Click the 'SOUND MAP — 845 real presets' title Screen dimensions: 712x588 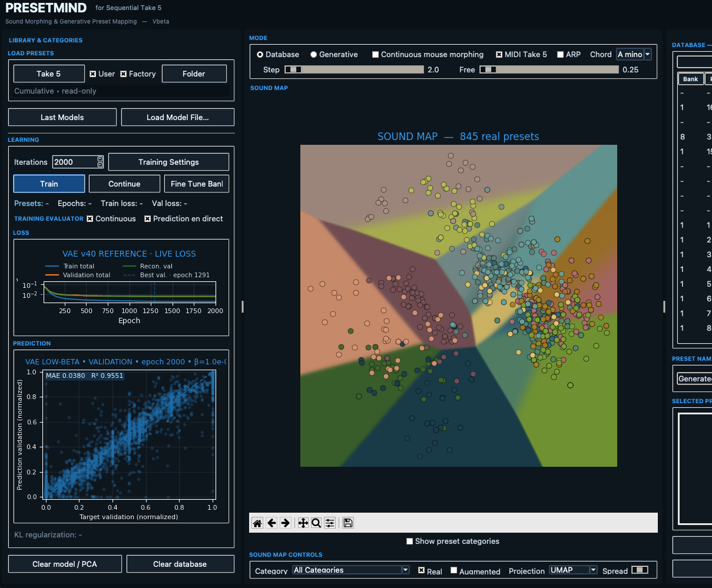tap(458, 137)
